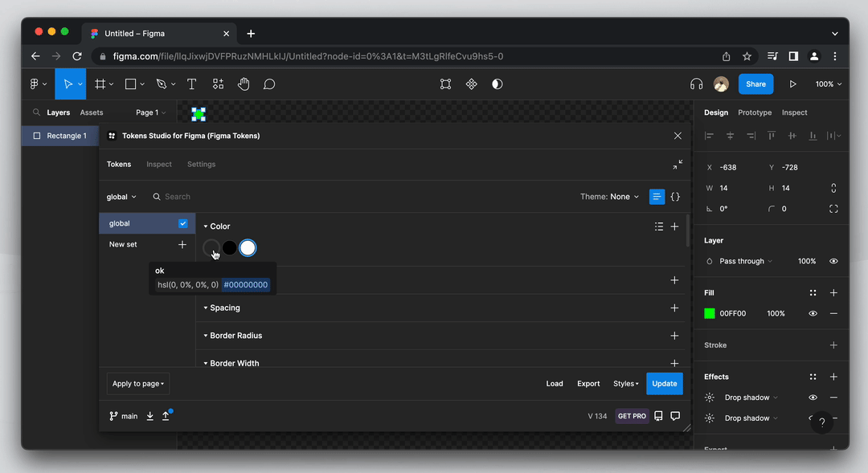
Task: Switch tokens panel to JSON view
Action: click(x=675, y=196)
